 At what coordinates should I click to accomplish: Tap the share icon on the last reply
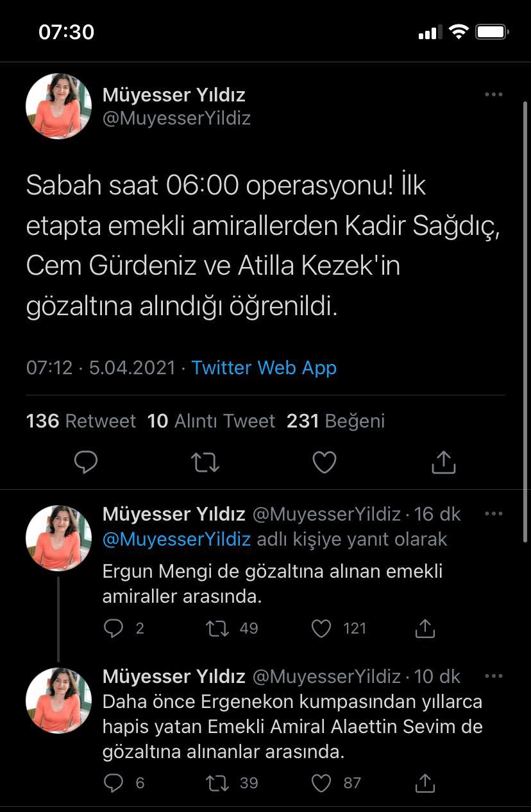(425, 783)
